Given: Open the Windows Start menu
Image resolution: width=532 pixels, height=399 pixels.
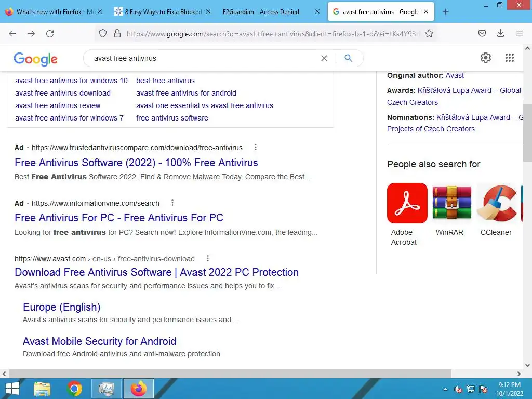Looking at the screenshot, I should coord(12,389).
